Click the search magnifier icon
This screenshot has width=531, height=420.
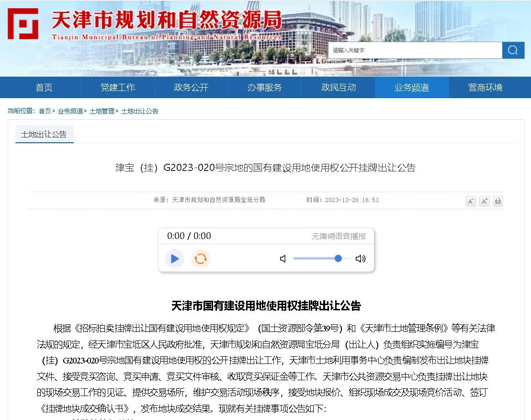(513, 50)
